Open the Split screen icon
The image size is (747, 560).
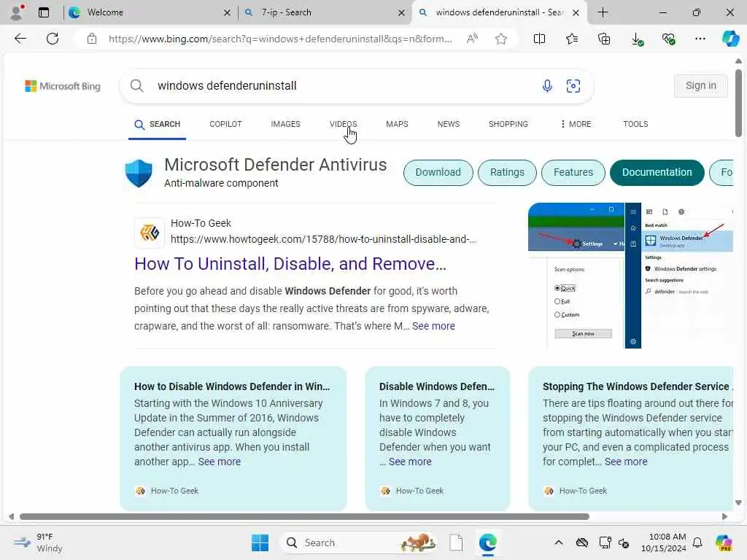(x=539, y=39)
